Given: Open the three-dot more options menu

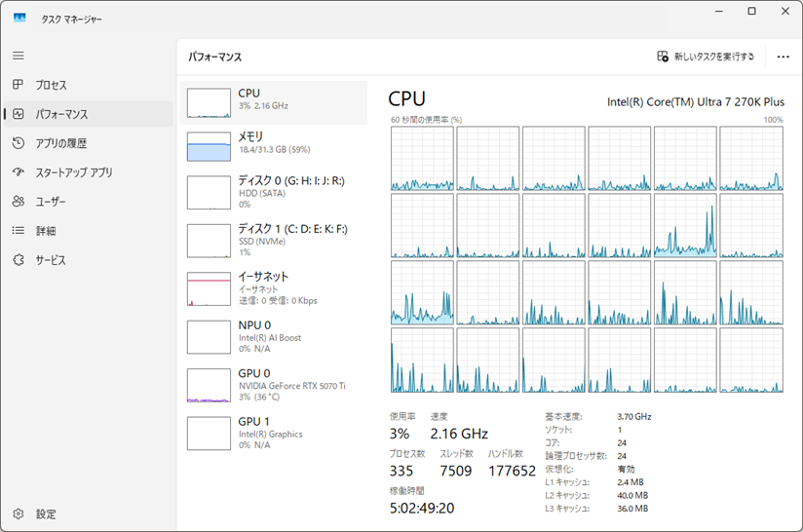Looking at the screenshot, I should [x=784, y=57].
